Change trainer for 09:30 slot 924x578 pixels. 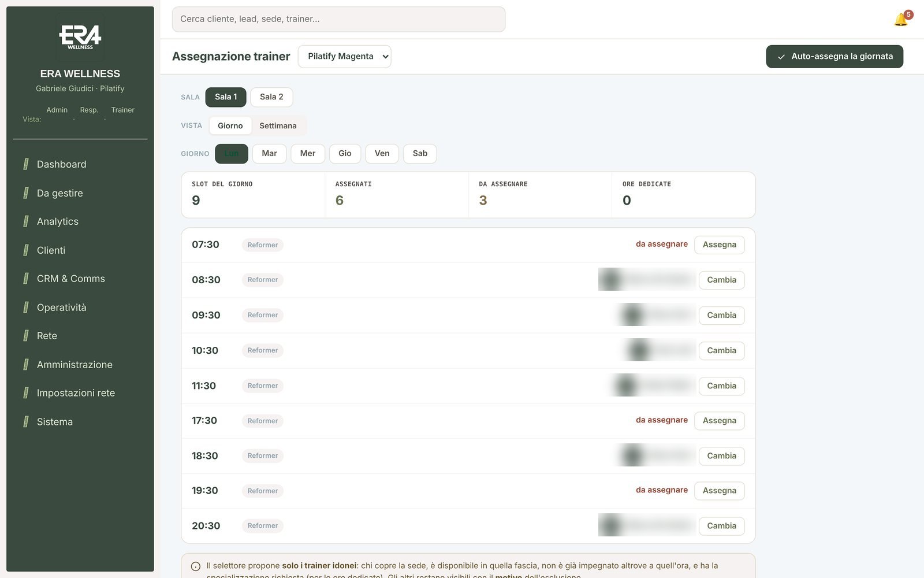tap(722, 316)
